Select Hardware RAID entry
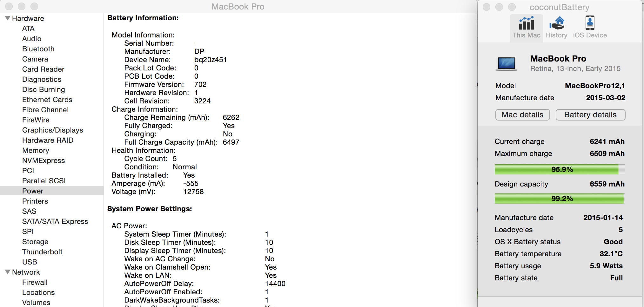Viewport: 644px width, 307px height. point(48,140)
